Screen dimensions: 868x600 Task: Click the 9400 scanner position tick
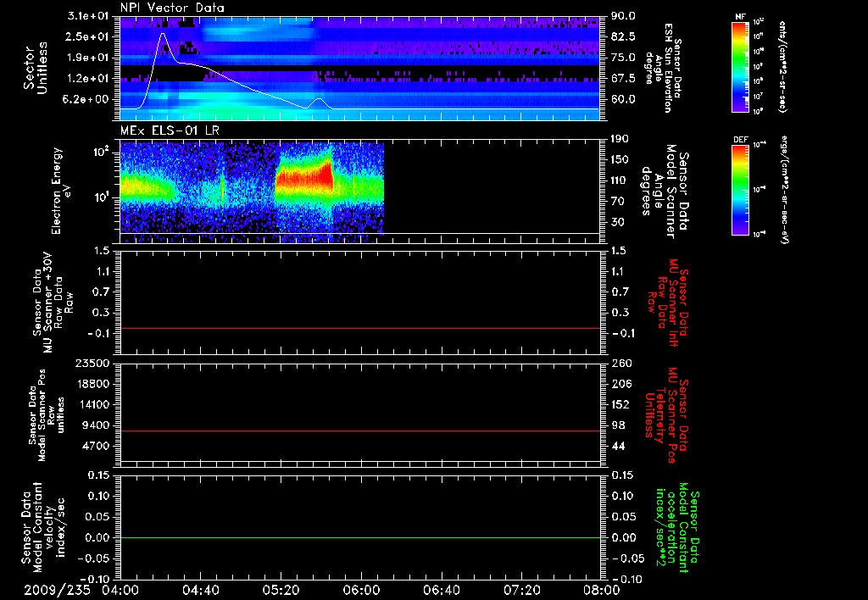click(x=97, y=425)
